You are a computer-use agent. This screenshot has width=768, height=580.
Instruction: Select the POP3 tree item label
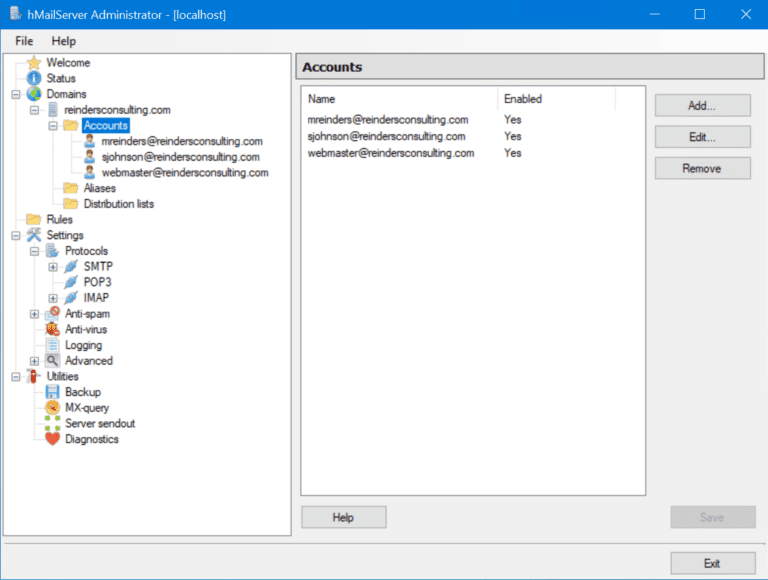coord(97,282)
